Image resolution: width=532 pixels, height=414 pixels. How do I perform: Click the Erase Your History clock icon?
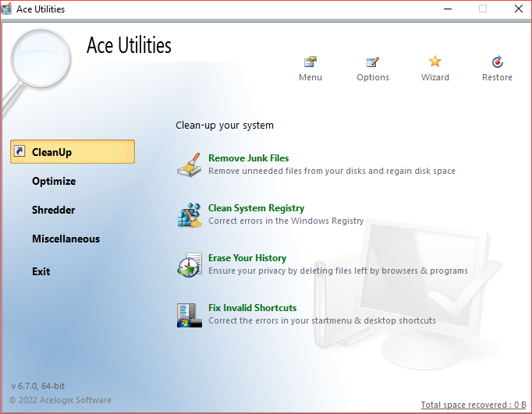[190, 265]
